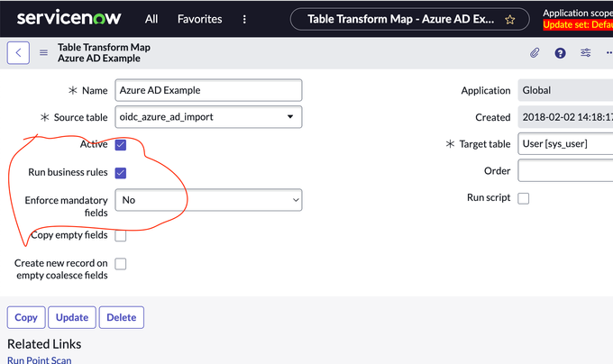Click the Table Transform Map title pill
Viewport: 613px width, 364px height.
[409, 19]
